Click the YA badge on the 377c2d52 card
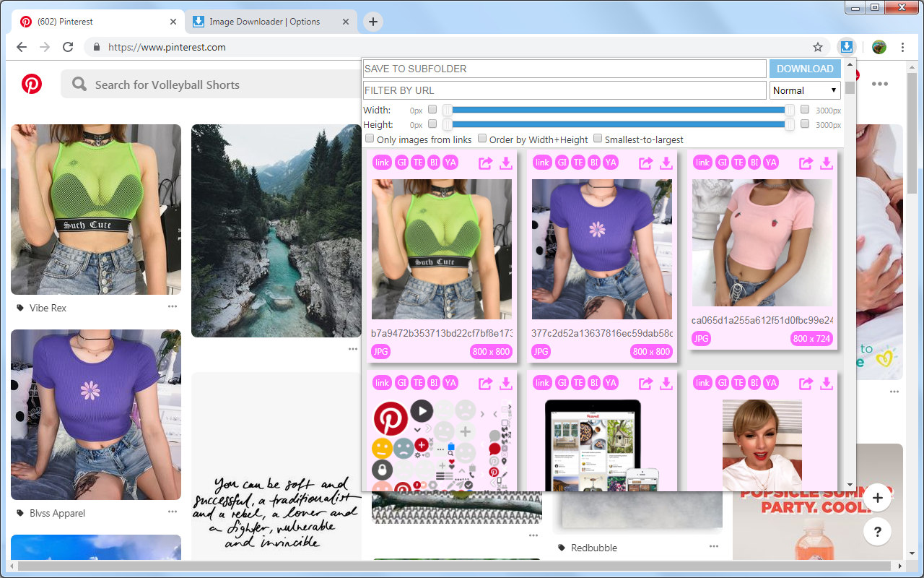Viewport: 924px width, 578px height. click(611, 163)
